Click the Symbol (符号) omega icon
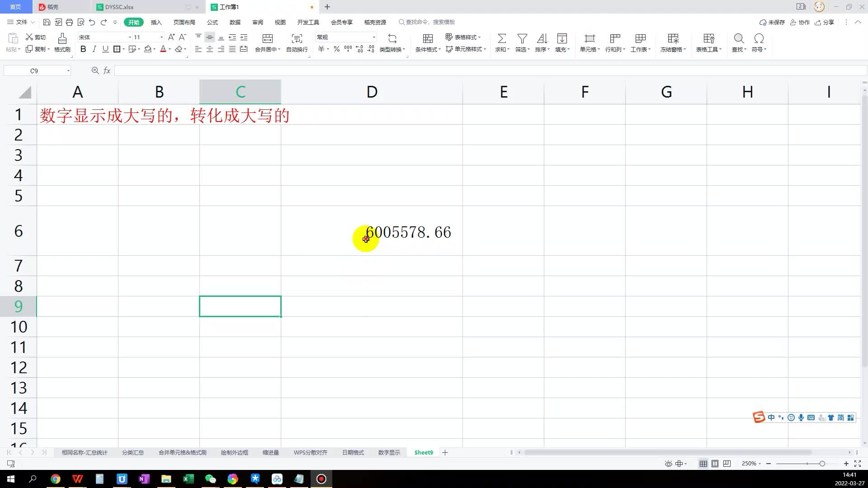Viewport: 868px width, 488px height. (759, 38)
